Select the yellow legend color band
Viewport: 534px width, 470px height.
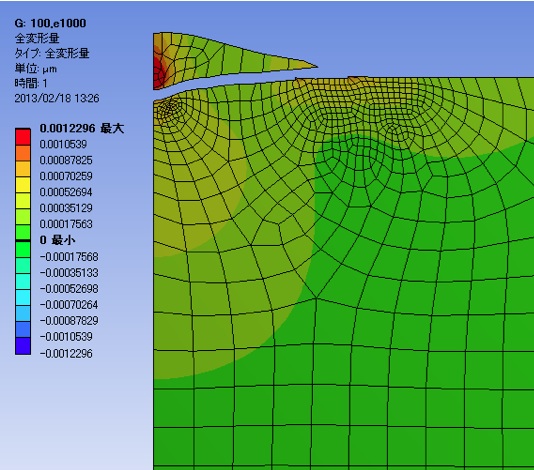click(23, 185)
